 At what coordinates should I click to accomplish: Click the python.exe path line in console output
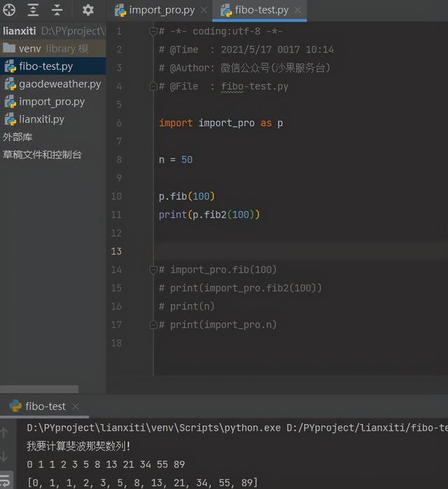point(237,427)
